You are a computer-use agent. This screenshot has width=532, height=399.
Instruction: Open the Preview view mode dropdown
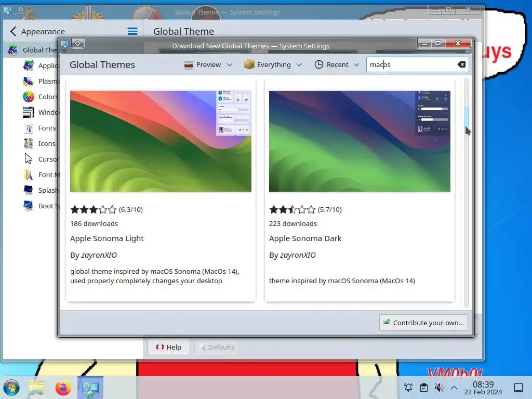pos(208,64)
